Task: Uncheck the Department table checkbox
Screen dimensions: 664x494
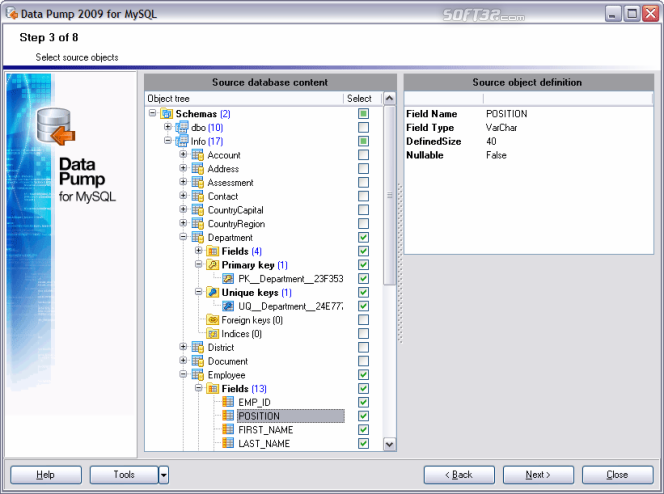Action: pos(363,237)
